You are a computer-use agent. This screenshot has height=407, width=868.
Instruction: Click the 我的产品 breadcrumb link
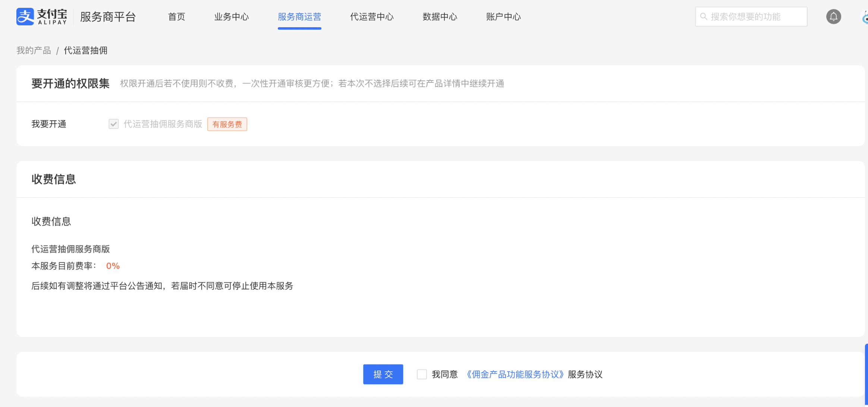pos(34,50)
